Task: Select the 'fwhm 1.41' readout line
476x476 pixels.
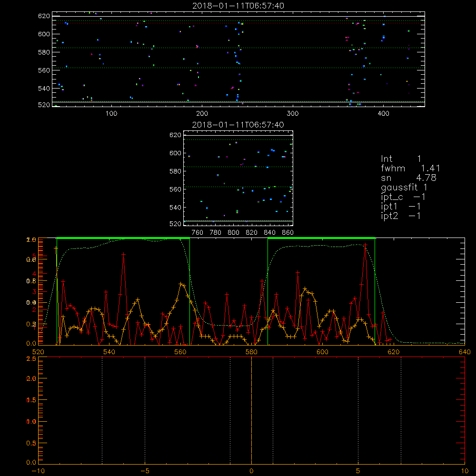Action: [410, 168]
